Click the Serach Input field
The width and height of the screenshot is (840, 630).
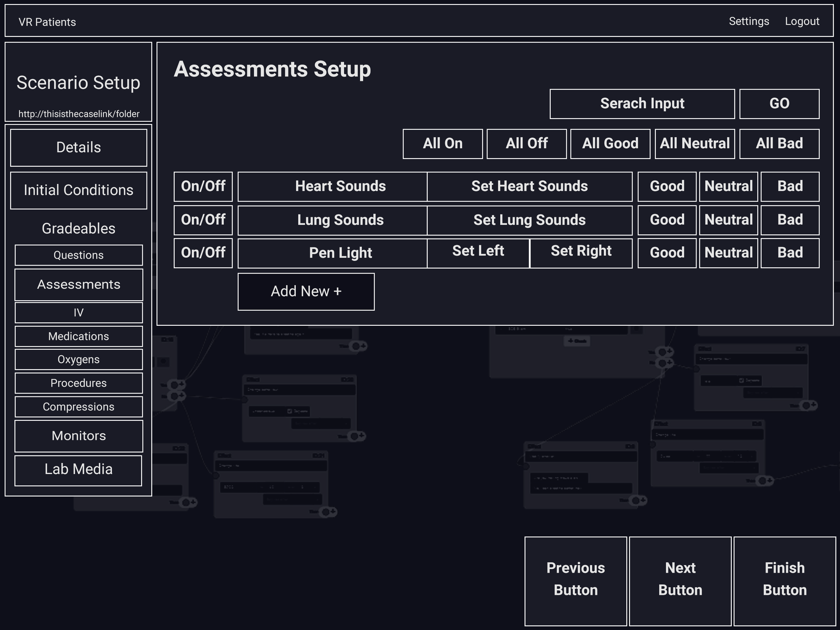point(642,104)
